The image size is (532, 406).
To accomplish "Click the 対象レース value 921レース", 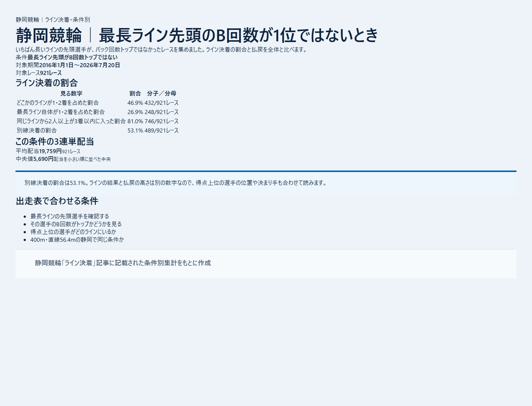I will pos(51,73).
